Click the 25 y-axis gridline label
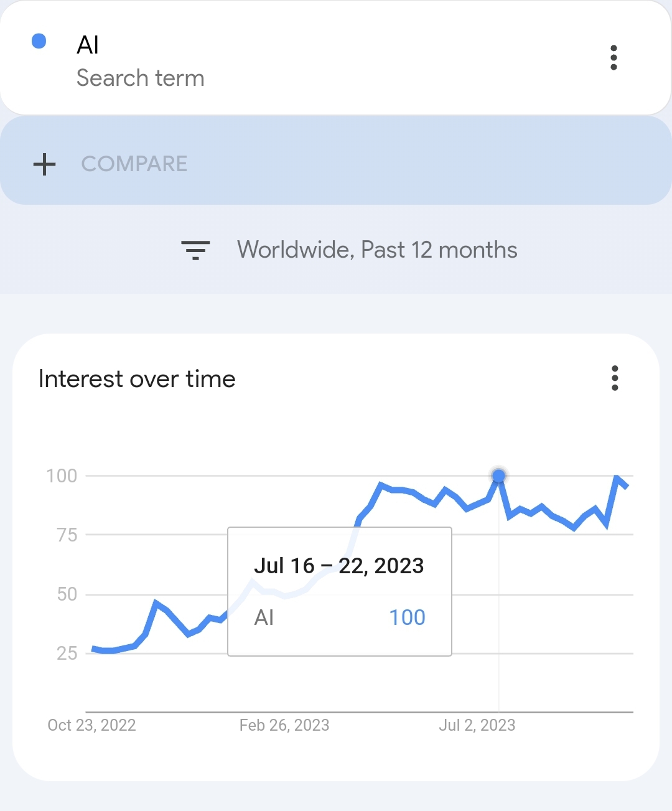672x811 pixels. coord(67,653)
